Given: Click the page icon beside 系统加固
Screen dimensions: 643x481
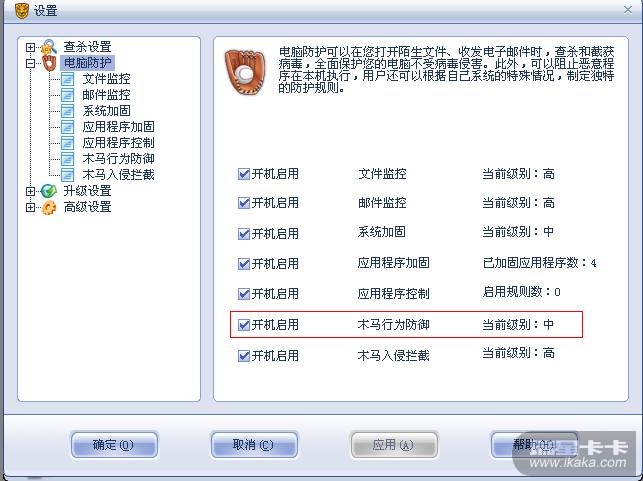Looking at the screenshot, I should click(x=67, y=111).
